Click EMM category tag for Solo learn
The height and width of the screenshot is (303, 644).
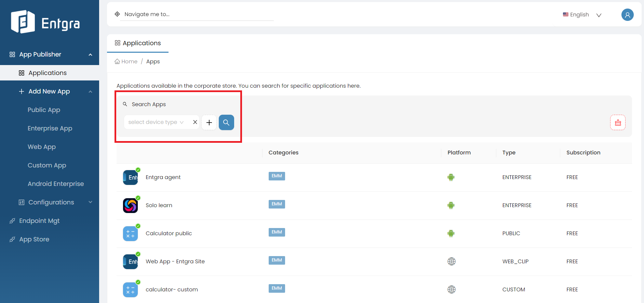[277, 204]
